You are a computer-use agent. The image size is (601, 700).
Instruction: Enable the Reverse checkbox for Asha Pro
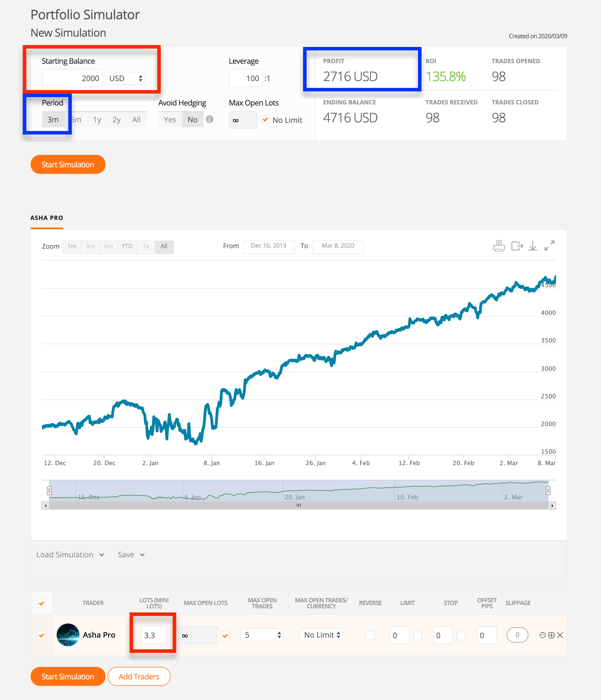point(370,635)
